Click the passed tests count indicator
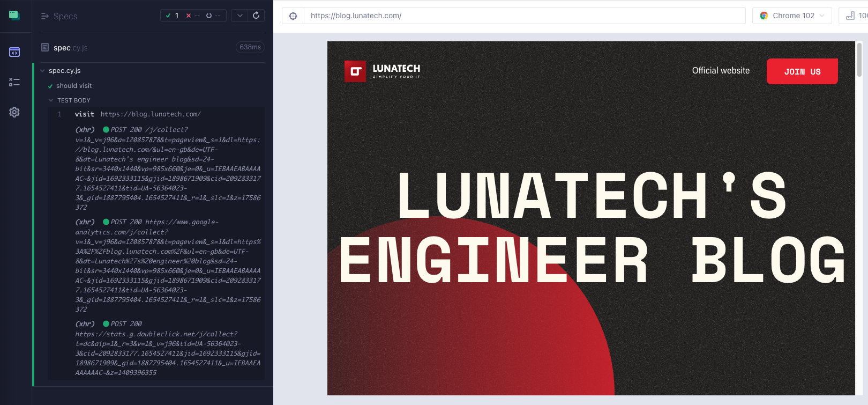 pyautogui.click(x=172, y=16)
